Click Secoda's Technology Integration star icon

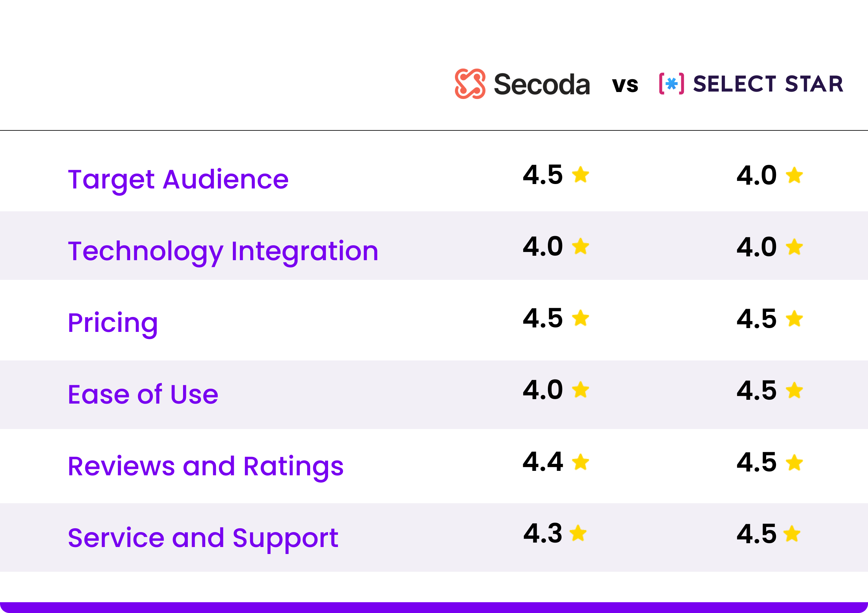pos(580,247)
